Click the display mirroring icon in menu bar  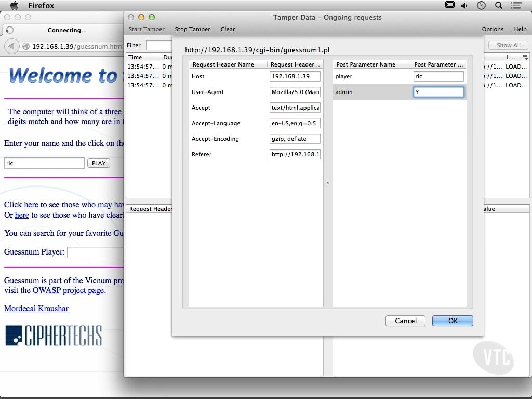449,5
